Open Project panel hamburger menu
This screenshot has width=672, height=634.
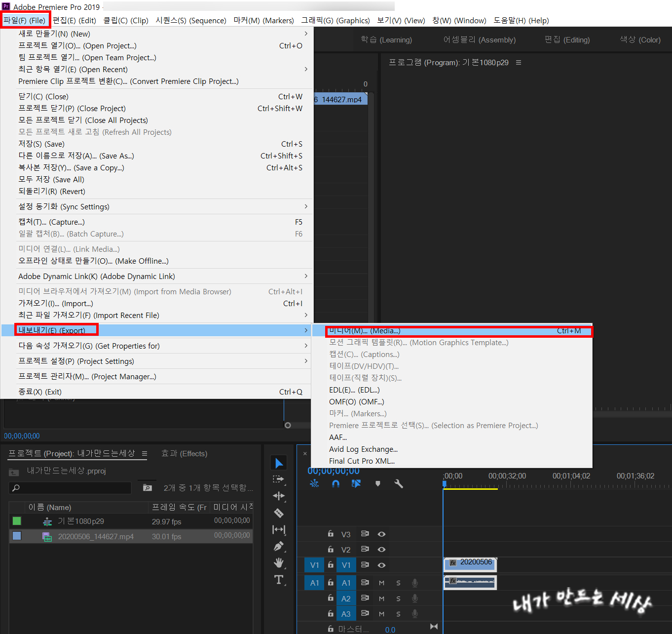145,453
